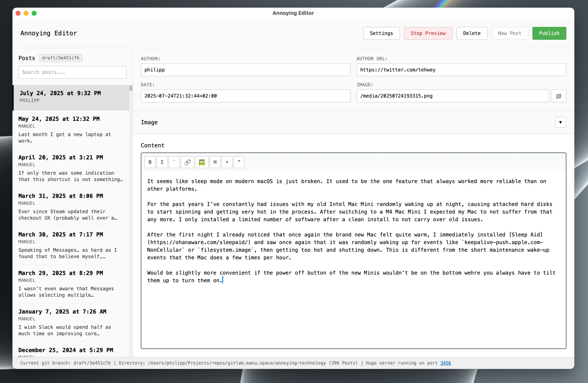
Task: Insert a block quote
Action: tap(239, 162)
